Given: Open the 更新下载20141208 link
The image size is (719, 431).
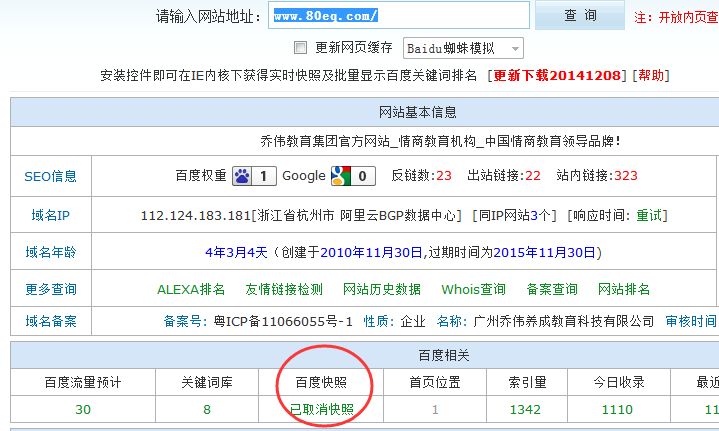Looking at the screenshot, I should point(557,75).
